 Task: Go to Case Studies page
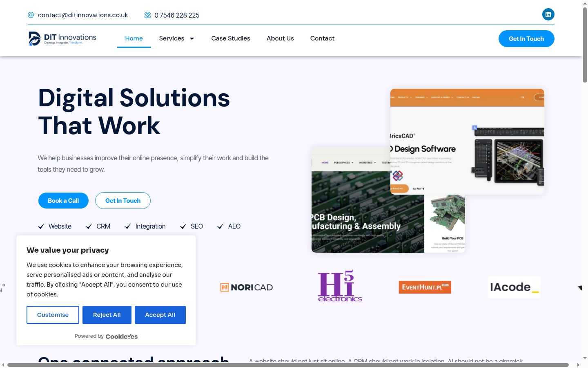[x=231, y=38]
